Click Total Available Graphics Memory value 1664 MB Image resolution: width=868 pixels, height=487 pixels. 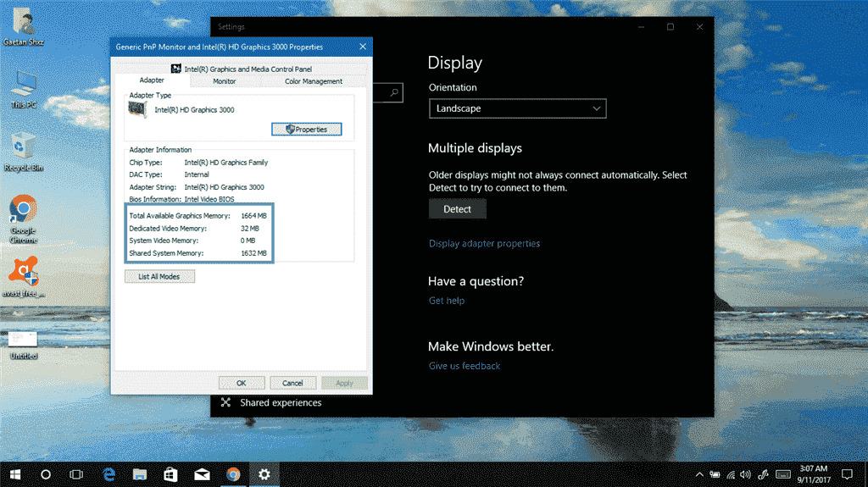coord(253,216)
